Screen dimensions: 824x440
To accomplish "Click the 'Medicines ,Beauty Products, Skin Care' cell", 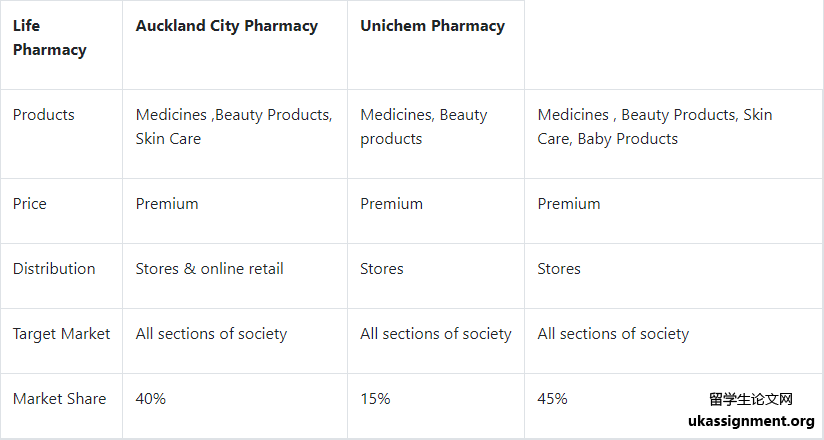I will coord(234,127).
